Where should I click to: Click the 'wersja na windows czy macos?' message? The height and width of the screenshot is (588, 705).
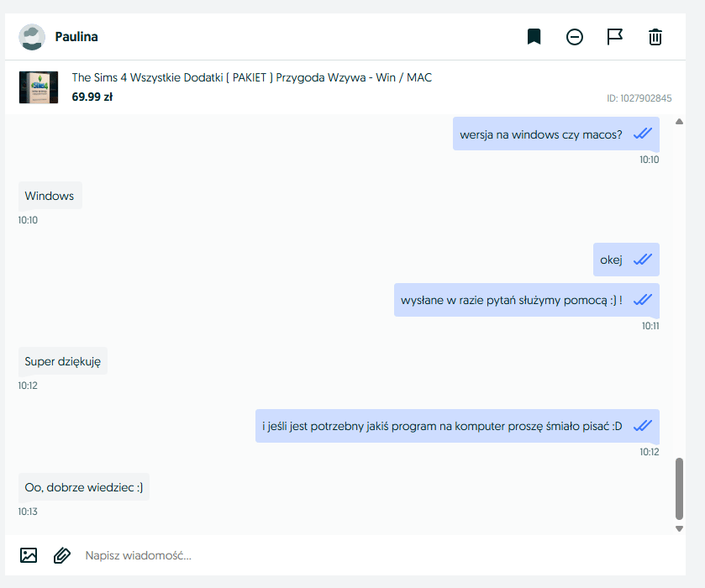[x=541, y=134]
